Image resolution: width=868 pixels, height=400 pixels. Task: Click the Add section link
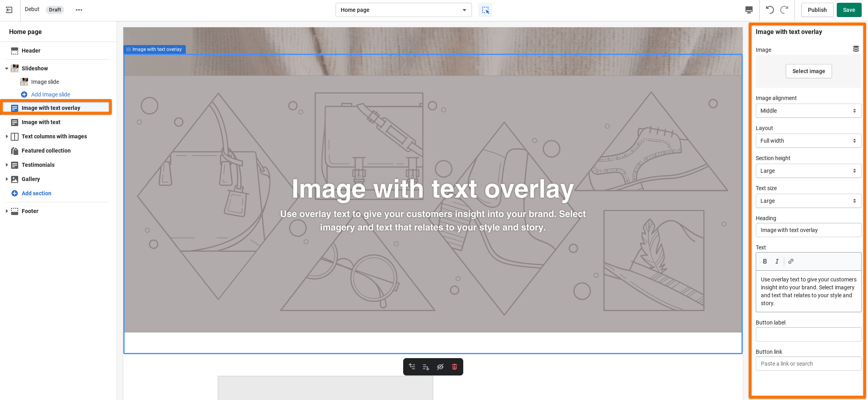(36, 193)
